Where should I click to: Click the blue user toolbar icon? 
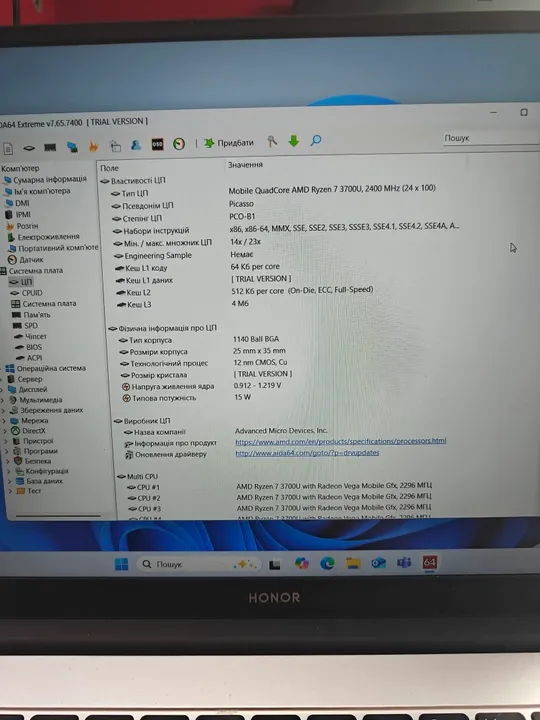pyautogui.click(x=136, y=145)
